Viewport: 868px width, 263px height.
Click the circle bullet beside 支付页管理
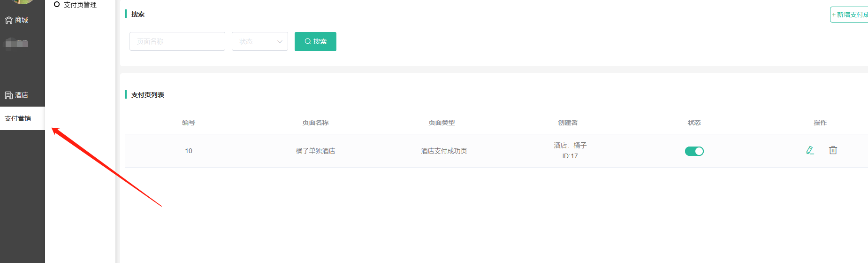point(57,5)
